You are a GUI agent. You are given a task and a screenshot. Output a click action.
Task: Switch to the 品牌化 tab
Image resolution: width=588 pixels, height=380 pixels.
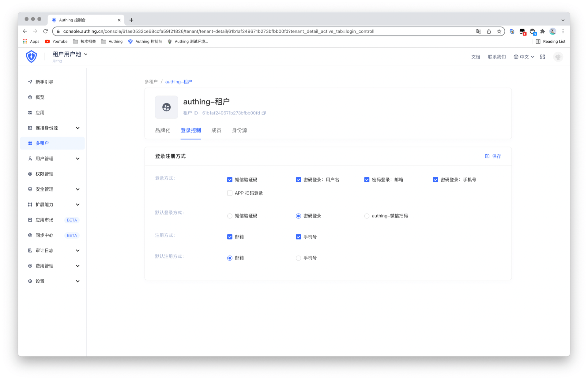(163, 130)
